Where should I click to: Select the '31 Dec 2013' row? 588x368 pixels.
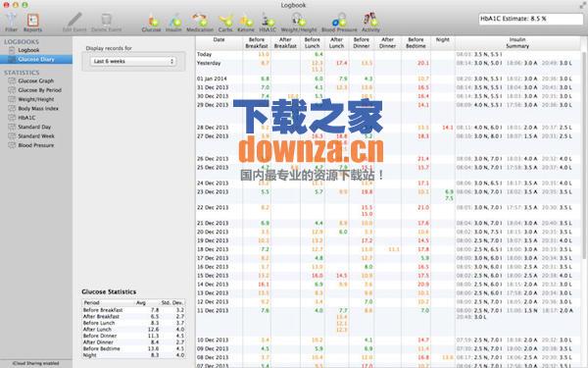click(x=388, y=87)
